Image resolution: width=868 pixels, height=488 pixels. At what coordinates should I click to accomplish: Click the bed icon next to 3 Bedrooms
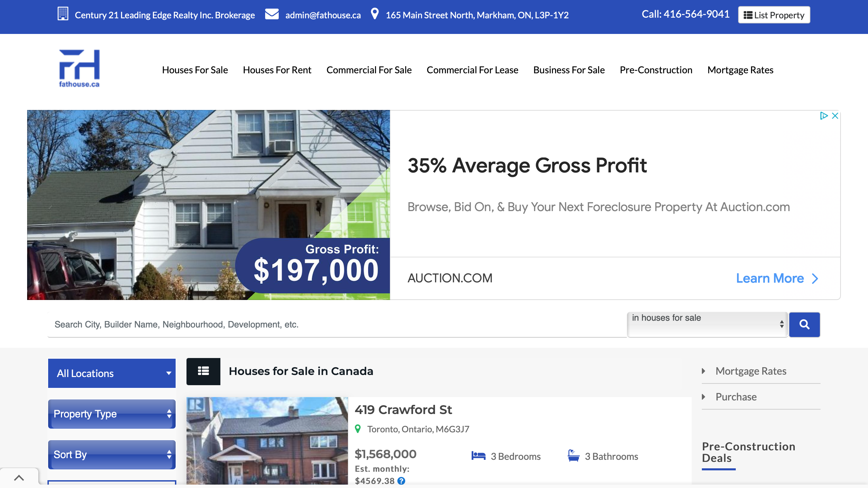pyautogui.click(x=478, y=456)
